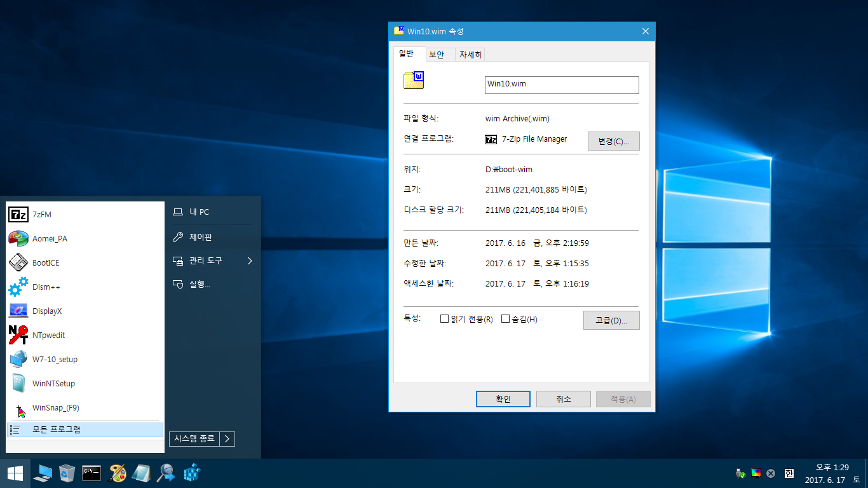Click the wim Archive(.wim) file type text
The height and width of the screenshot is (488, 868).
click(x=517, y=118)
